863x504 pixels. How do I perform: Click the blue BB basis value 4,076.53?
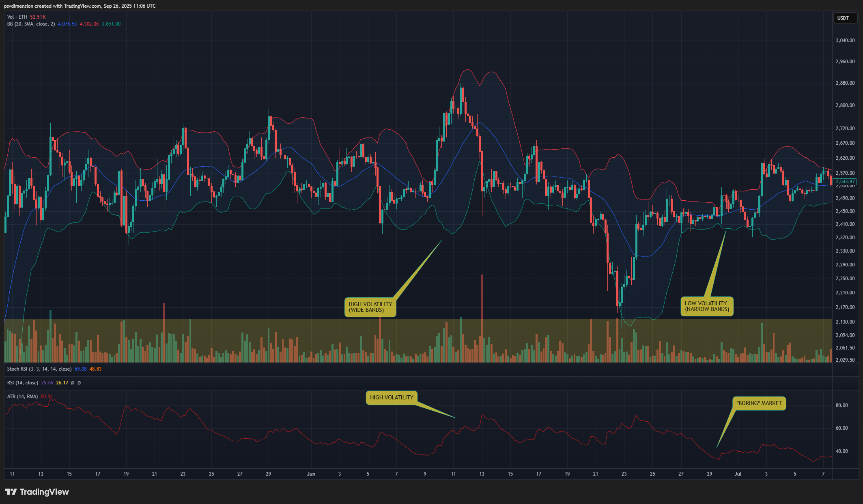(x=67, y=24)
